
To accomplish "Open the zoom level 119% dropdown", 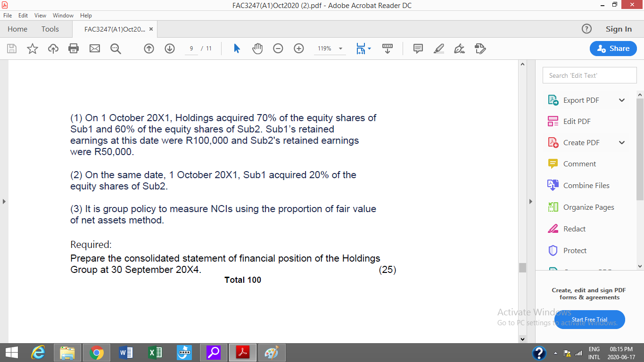I will point(330,49).
